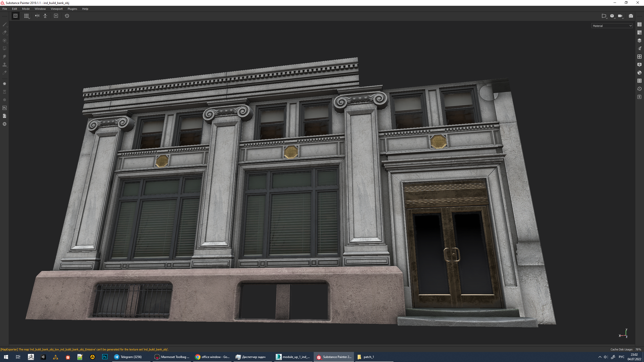Select the Material Picker eyedropper
This screenshot has width=644, height=362.
pyautogui.click(x=4, y=73)
